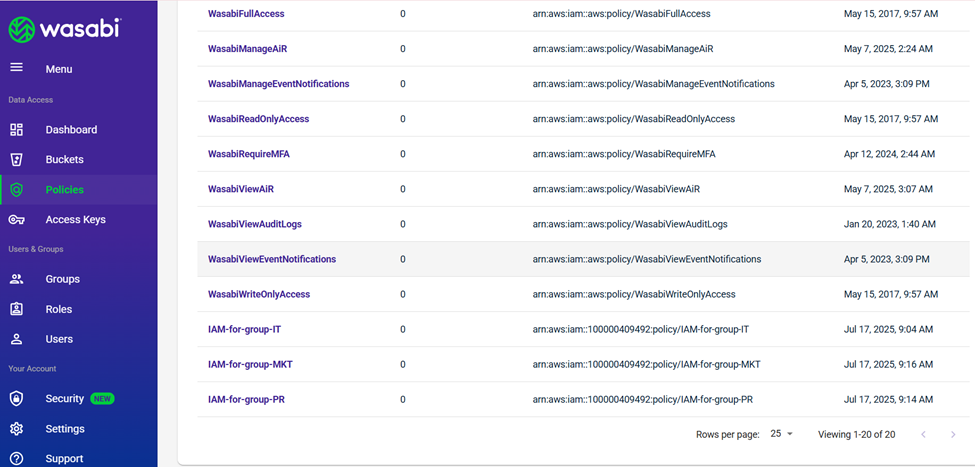Click the Support help icon

pyautogui.click(x=16, y=459)
